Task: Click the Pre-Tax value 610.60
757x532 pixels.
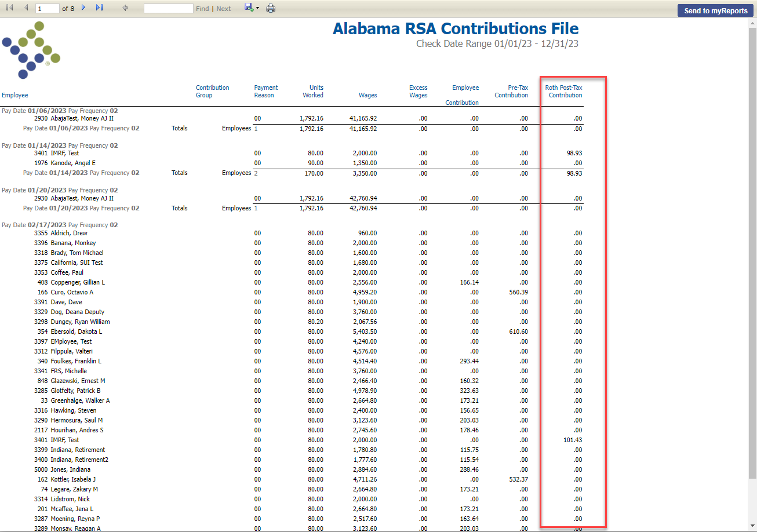Action: pyautogui.click(x=519, y=331)
